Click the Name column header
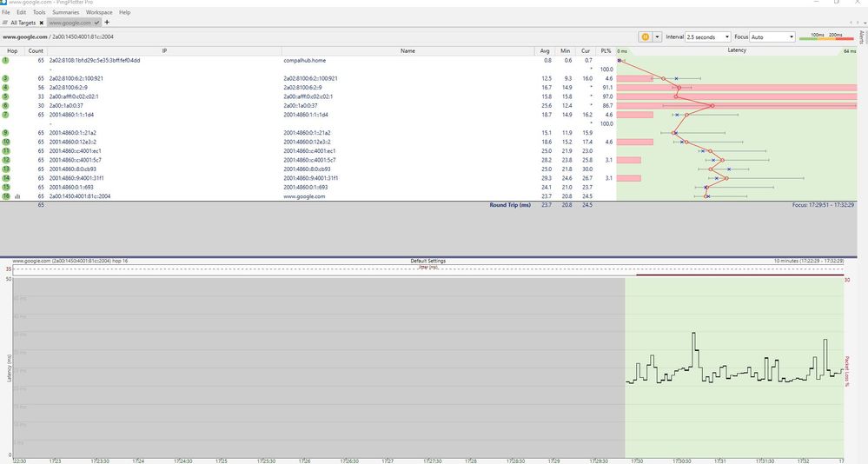Viewport: 868px width, 464px height. point(407,51)
